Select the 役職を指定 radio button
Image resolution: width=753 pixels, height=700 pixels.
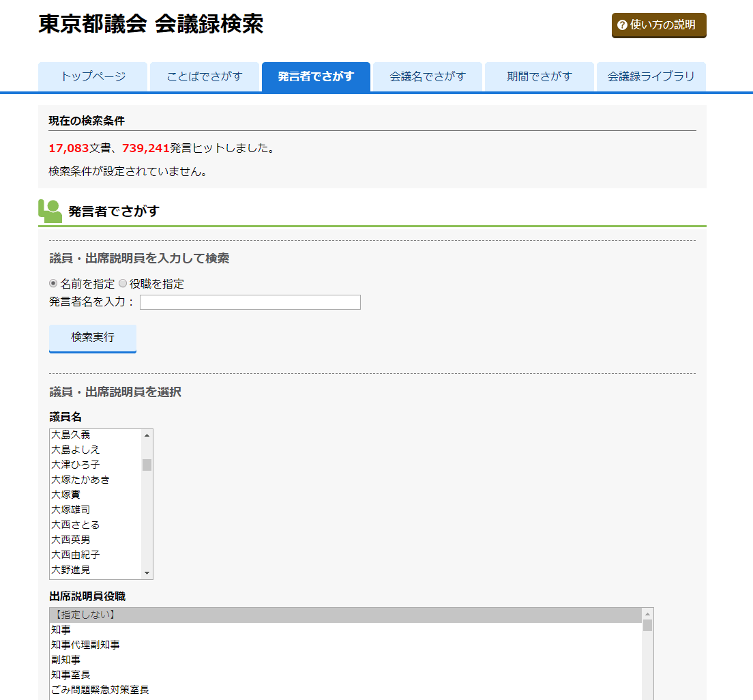point(123,283)
